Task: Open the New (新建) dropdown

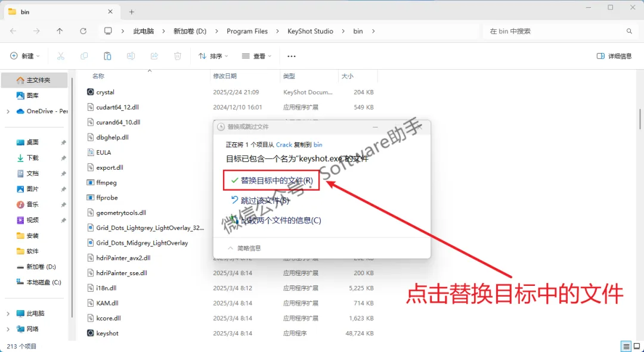Action: tap(25, 56)
